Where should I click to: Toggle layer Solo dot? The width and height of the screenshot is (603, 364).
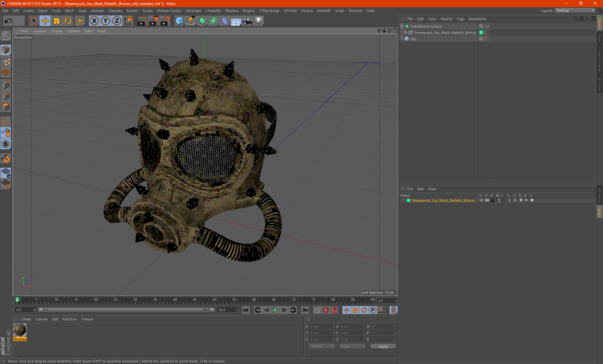point(481,200)
